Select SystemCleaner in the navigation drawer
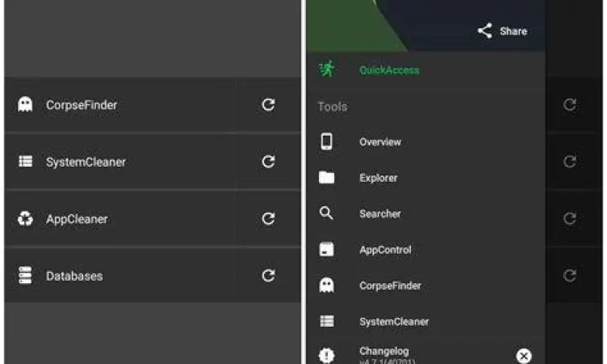Image resolution: width=607 pixels, height=364 pixels. pyautogui.click(x=393, y=321)
